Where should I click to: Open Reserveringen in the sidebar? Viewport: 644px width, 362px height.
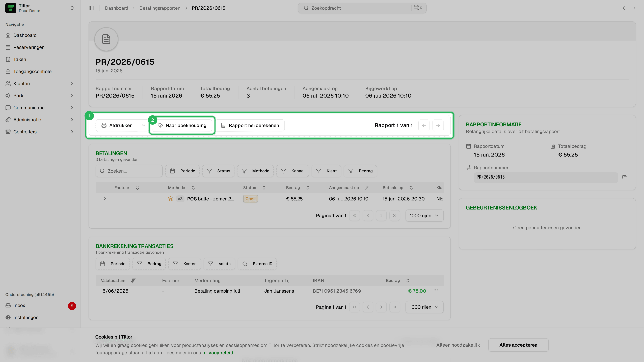pyautogui.click(x=40, y=47)
